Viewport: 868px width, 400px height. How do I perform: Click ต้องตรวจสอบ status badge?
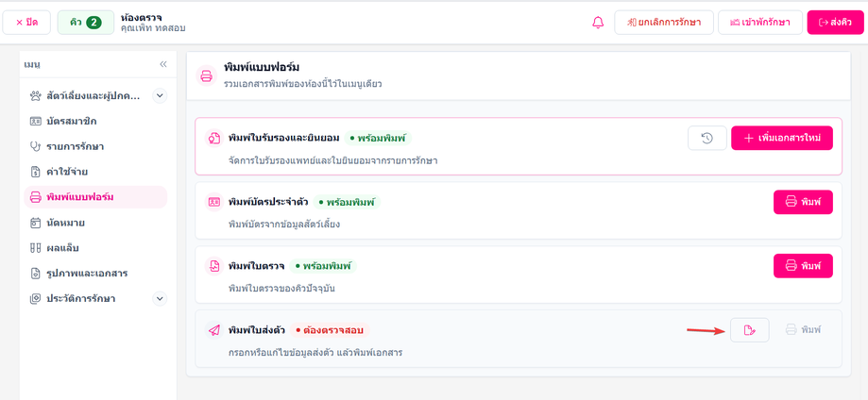pyautogui.click(x=330, y=331)
